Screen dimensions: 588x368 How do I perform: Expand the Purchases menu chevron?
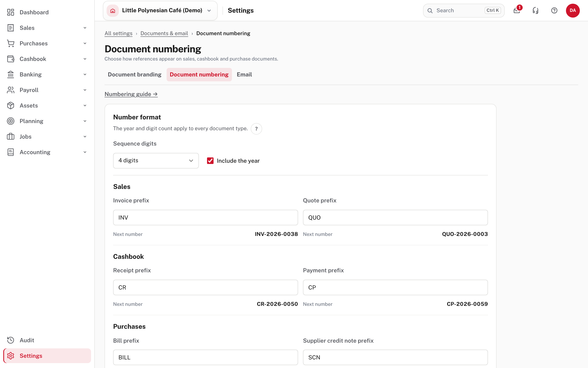coord(85,43)
